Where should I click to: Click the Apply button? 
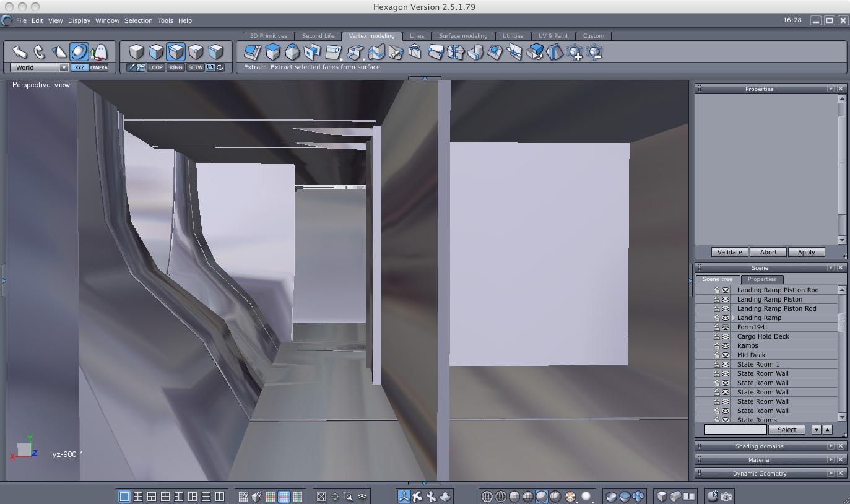806,253
